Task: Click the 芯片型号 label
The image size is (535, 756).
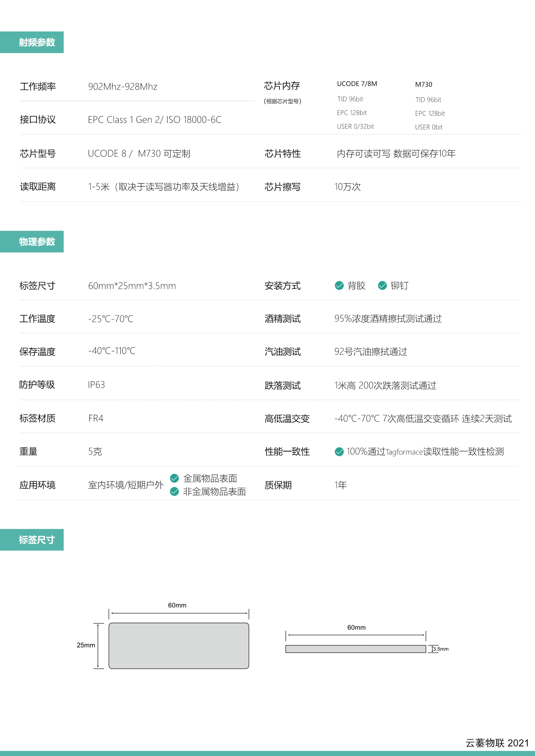Action: [38, 153]
